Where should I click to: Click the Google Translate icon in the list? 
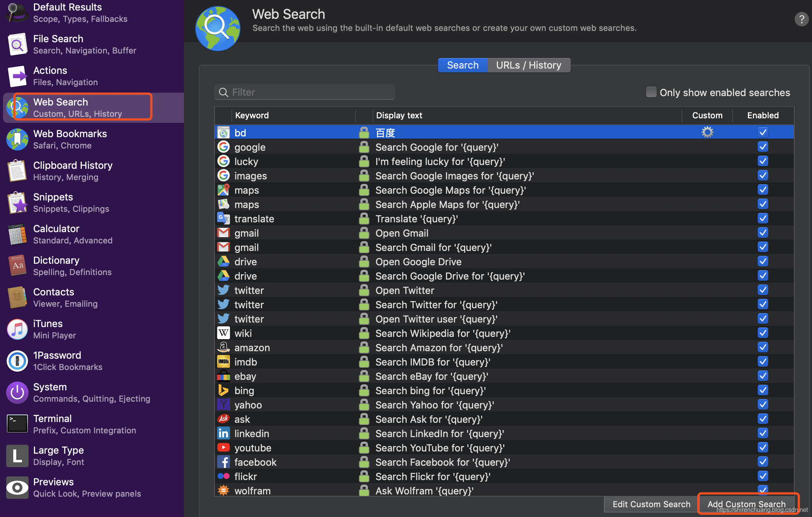(224, 219)
